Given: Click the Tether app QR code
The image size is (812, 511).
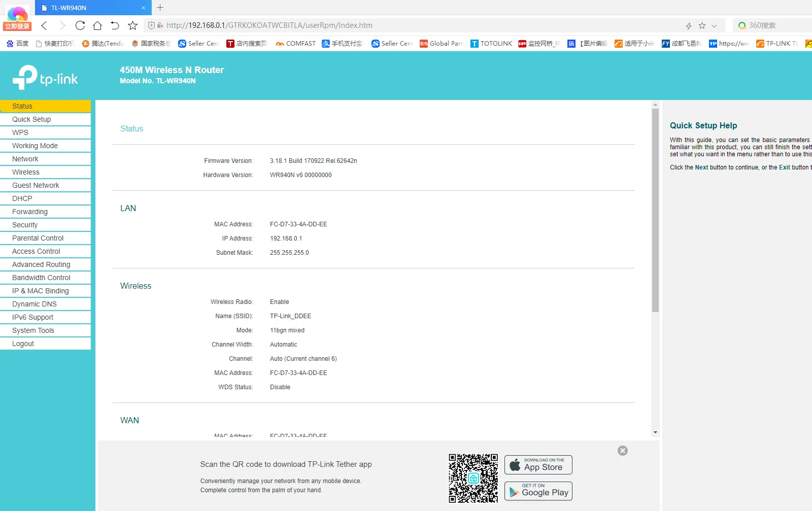Looking at the screenshot, I should coord(473,478).
